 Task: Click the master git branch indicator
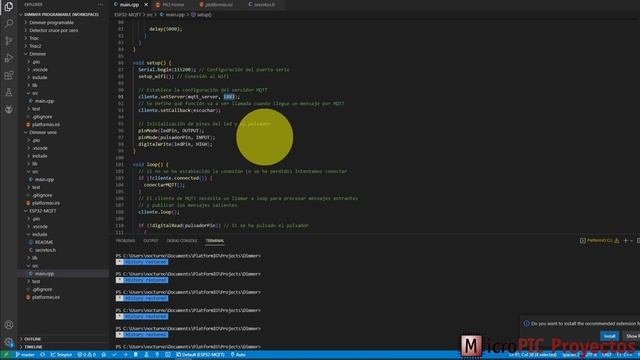pyautogui.click(x=25, y=355)
